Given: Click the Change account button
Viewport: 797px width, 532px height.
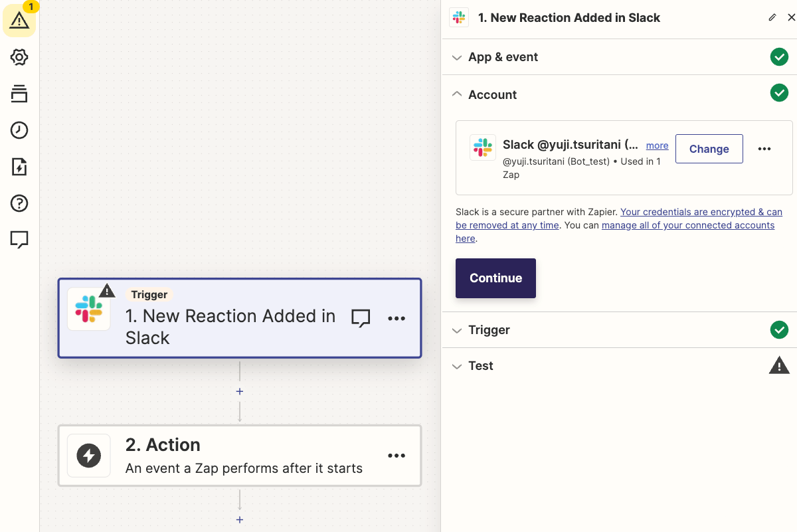Looking at the screenshot, I should (x=709, y=149).
